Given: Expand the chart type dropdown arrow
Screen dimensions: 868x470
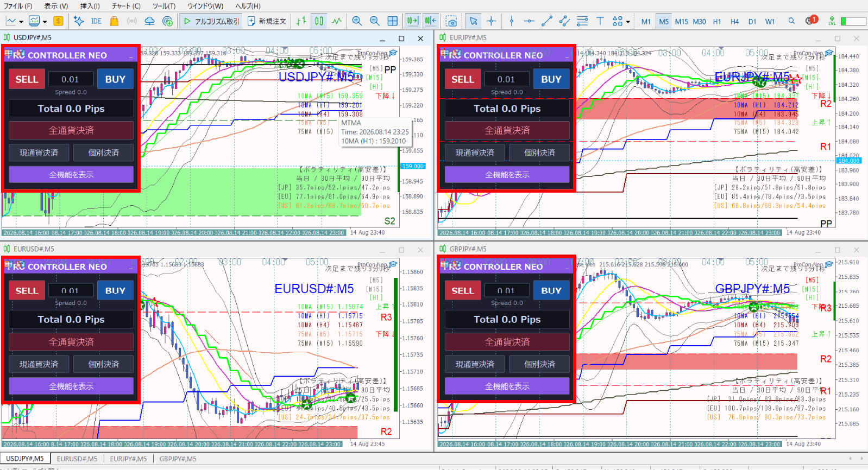Looking at the screenshot, I should 21,22.
